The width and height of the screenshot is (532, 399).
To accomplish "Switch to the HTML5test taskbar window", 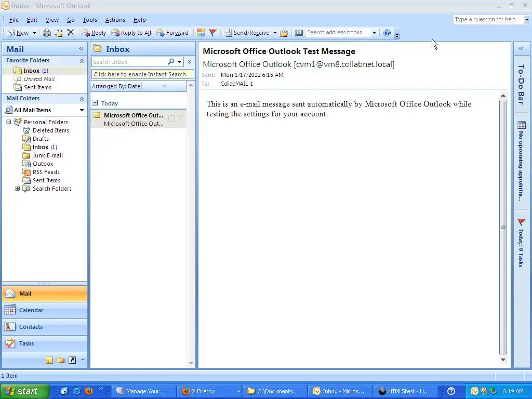I will click(405, 391).
